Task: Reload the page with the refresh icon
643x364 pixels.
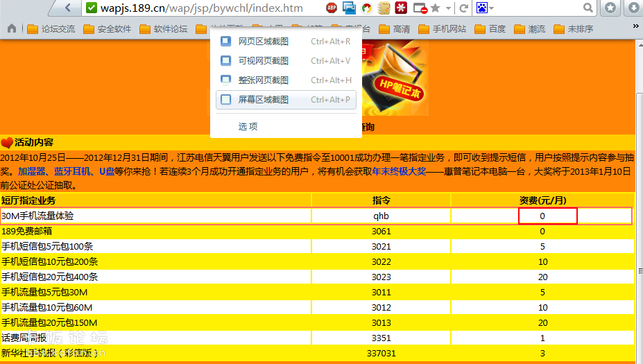Action: point(463,8)
